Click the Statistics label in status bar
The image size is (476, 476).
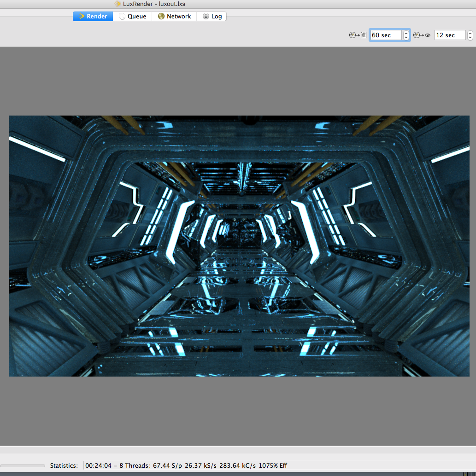(64, 465)
